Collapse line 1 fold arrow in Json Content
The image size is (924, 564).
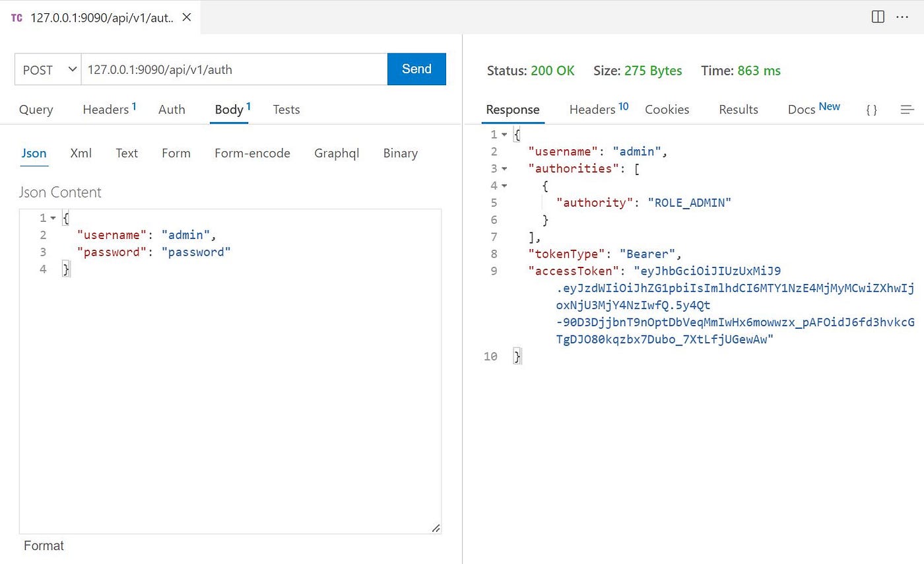point(53,218)
